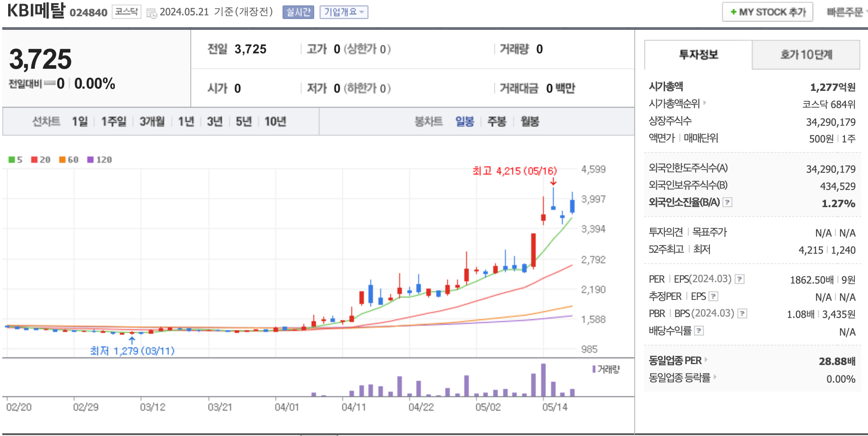This screenshot has width=868, height=436.
Task: Click the 거래량 volume legend
Action: [606, 369]
